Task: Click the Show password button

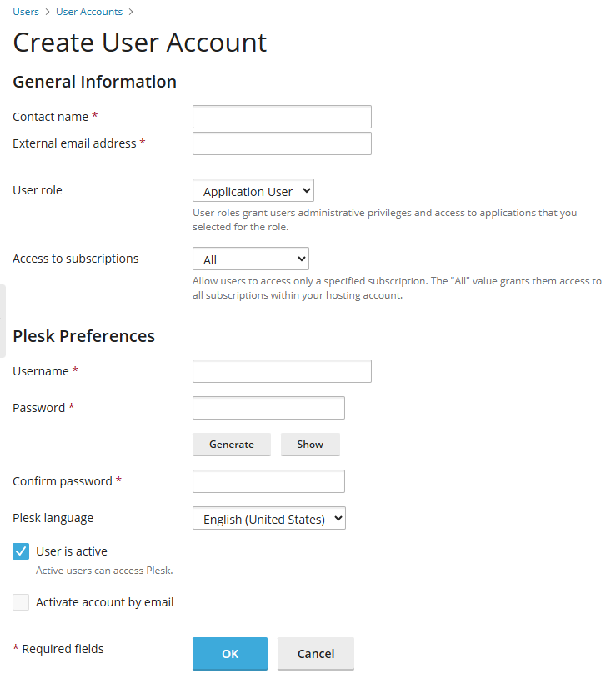Action: pos(310,445)
